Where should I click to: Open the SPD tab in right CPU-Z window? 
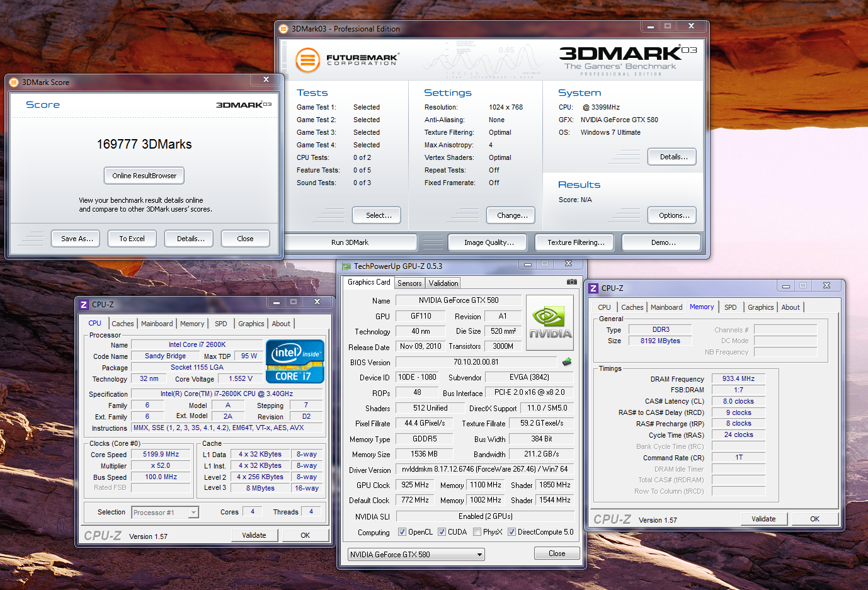[730, 307]
